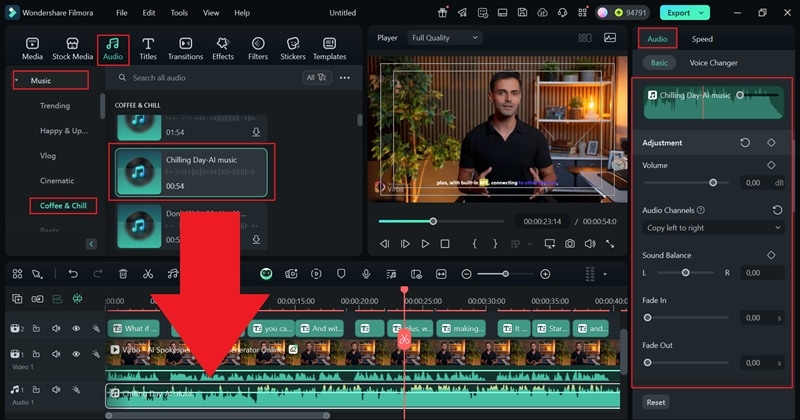Select the 'And wit...' title clip
The image size is (800, 420).
(320, 328)
